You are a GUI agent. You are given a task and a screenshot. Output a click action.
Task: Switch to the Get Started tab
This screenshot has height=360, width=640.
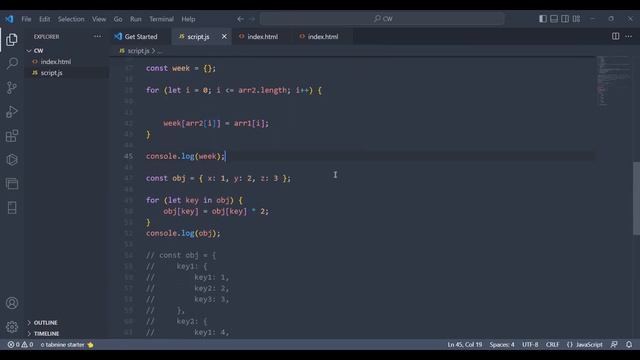click(x=140, y=36)
